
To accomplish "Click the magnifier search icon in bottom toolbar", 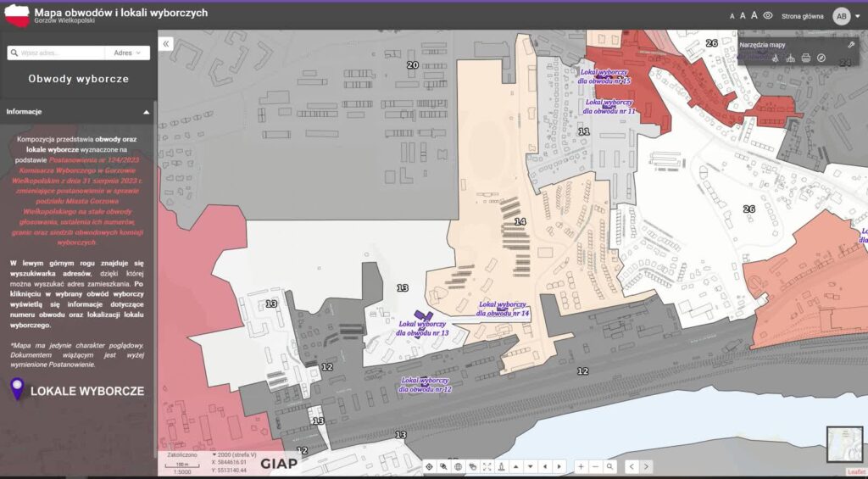I will 609,466.
